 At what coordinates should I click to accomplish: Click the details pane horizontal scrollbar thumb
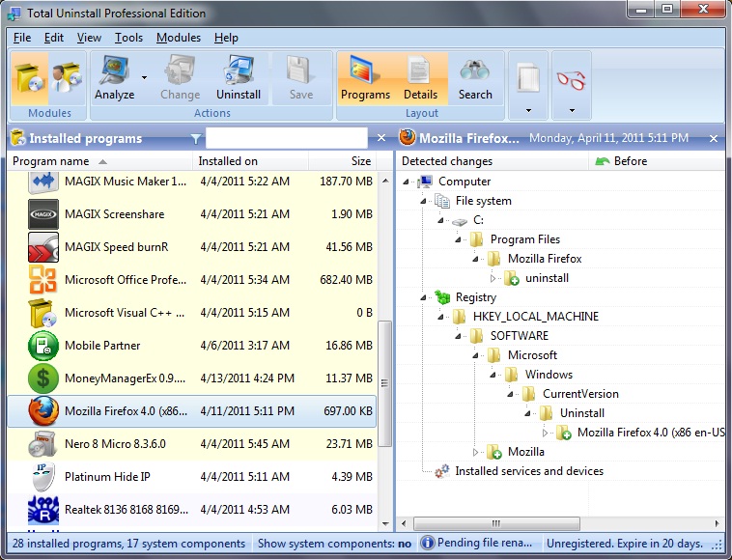point(496,523)
